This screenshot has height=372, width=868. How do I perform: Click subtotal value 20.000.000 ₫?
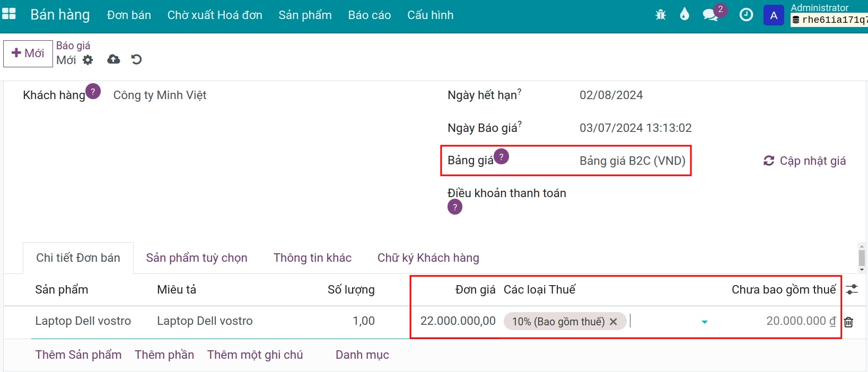click(801, 321)
